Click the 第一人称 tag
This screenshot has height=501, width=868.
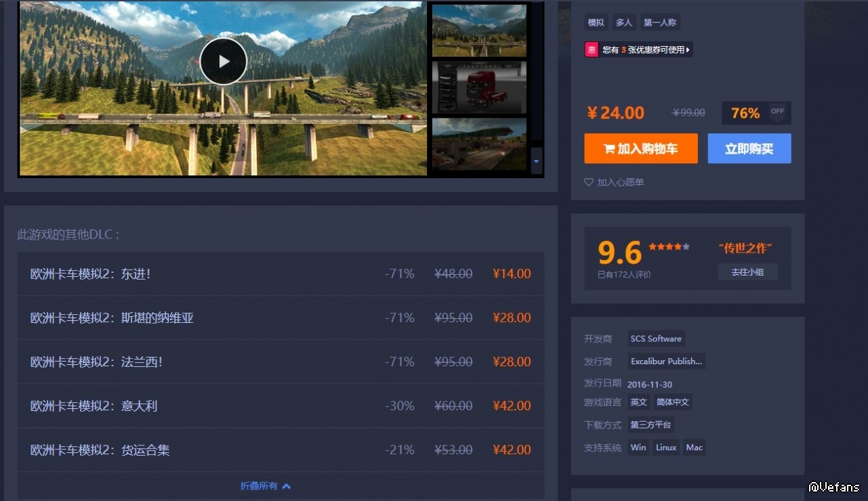(x=659, y=22)
